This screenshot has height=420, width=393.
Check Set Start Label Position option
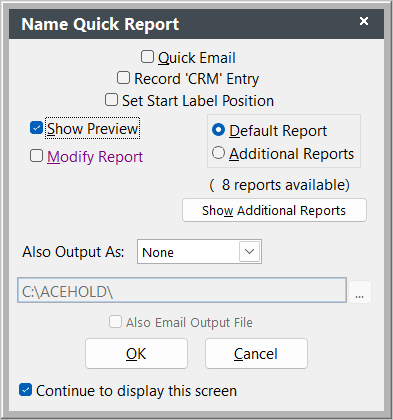(111, 100)
